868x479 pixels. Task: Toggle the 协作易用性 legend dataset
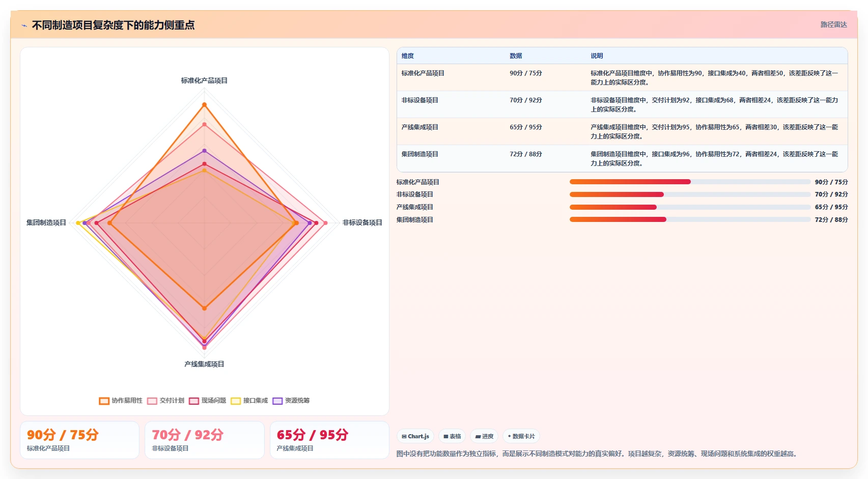coord(121,401)
